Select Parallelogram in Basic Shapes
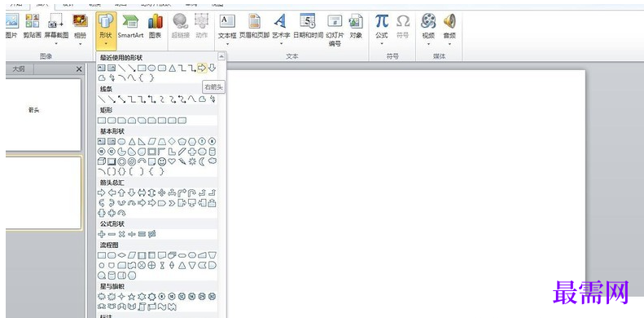Image resolution: width=644 pixels, height=318 pixels. 151,142
